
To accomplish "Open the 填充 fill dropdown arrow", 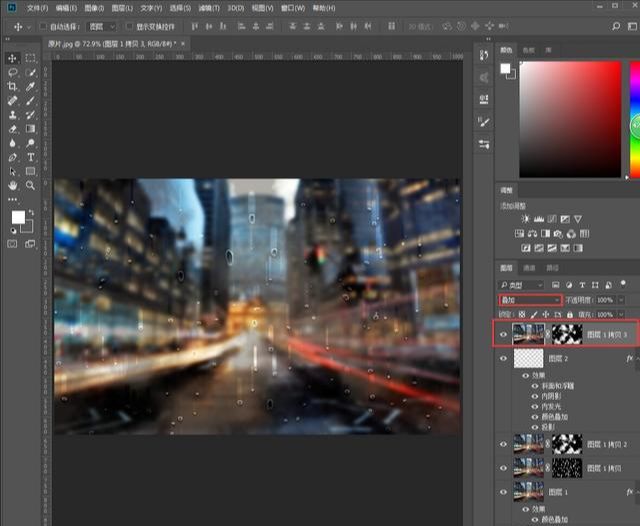I will pyautogui.click(x=621, y=315).
